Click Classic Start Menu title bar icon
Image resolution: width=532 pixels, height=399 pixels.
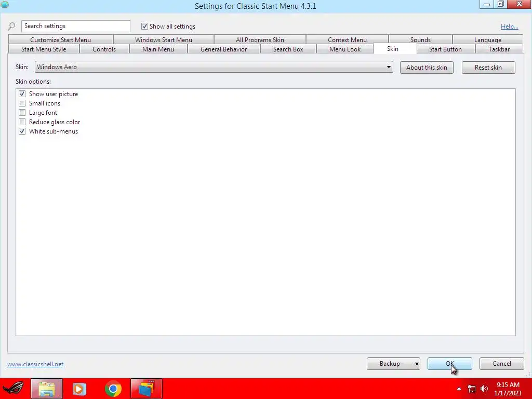click(x=5, y=5)
